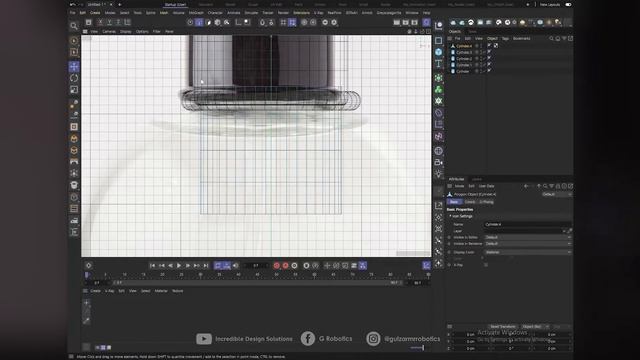Toggle the X axis lock icon
640x360 pixels.
point(100,22)
